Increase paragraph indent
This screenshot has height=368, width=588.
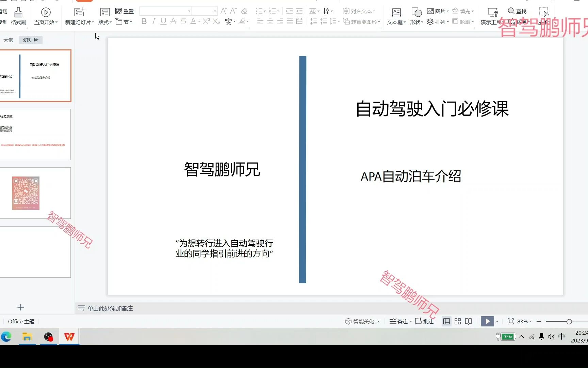tap(299, 11)
